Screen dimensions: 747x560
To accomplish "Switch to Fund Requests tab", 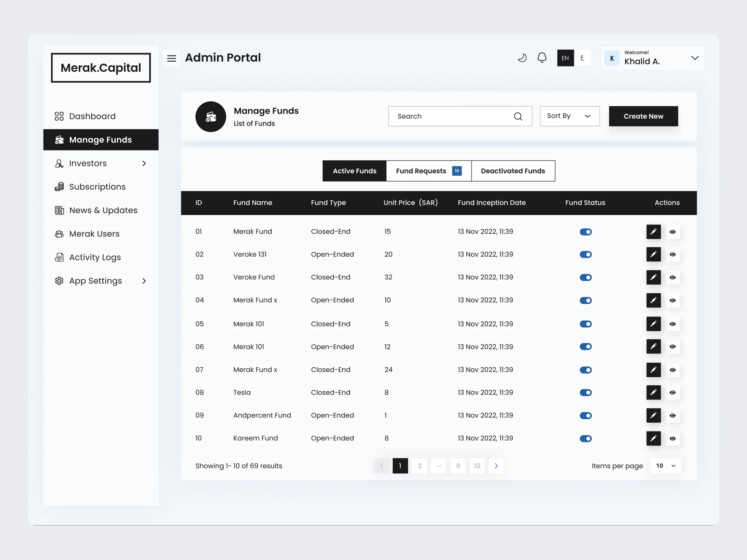I will coord(429,171).
